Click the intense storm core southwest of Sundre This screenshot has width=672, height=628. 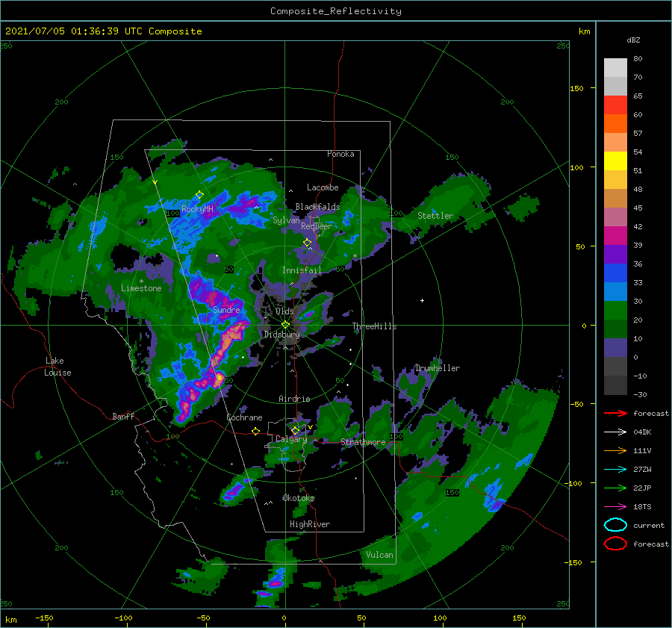pos(219,379)
